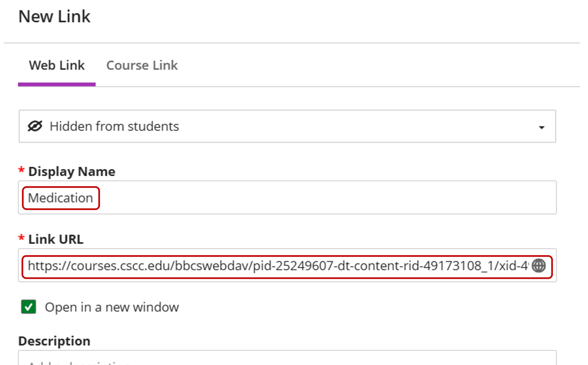
Task: Click the Description label
Action: point(54,341)
